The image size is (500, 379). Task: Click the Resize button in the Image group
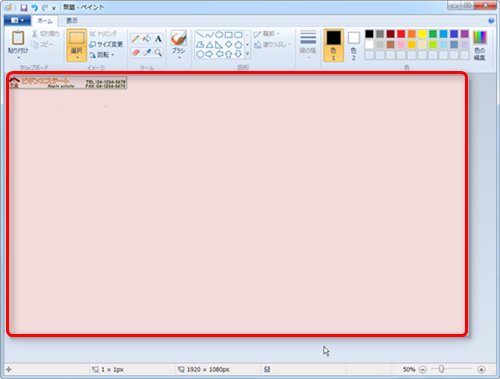tap(106, 44)
